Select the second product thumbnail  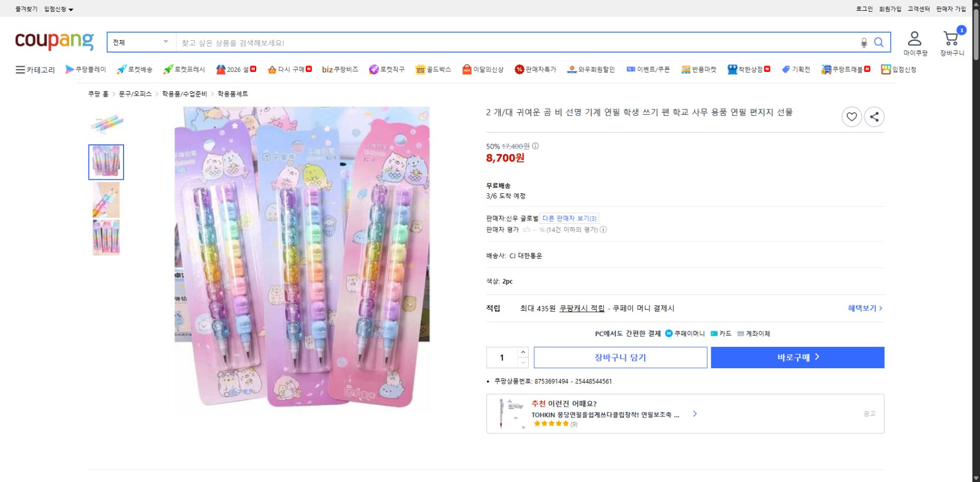coord(106,162)
